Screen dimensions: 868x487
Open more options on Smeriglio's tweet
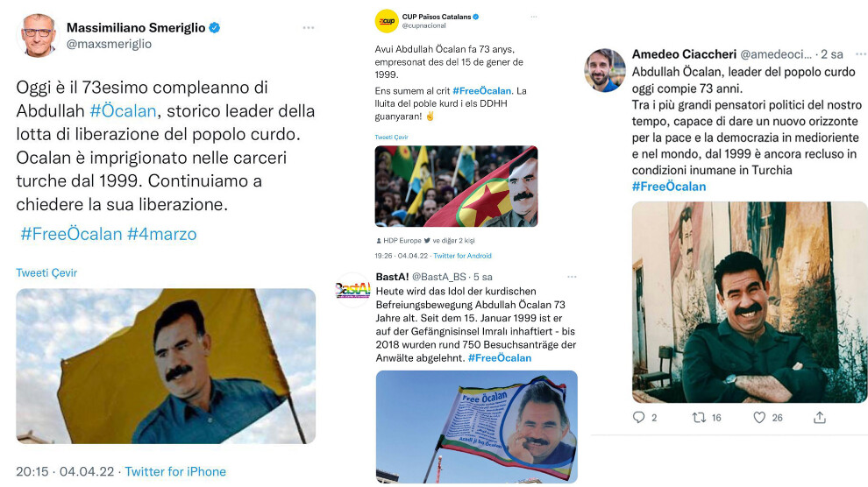point(309,28)
